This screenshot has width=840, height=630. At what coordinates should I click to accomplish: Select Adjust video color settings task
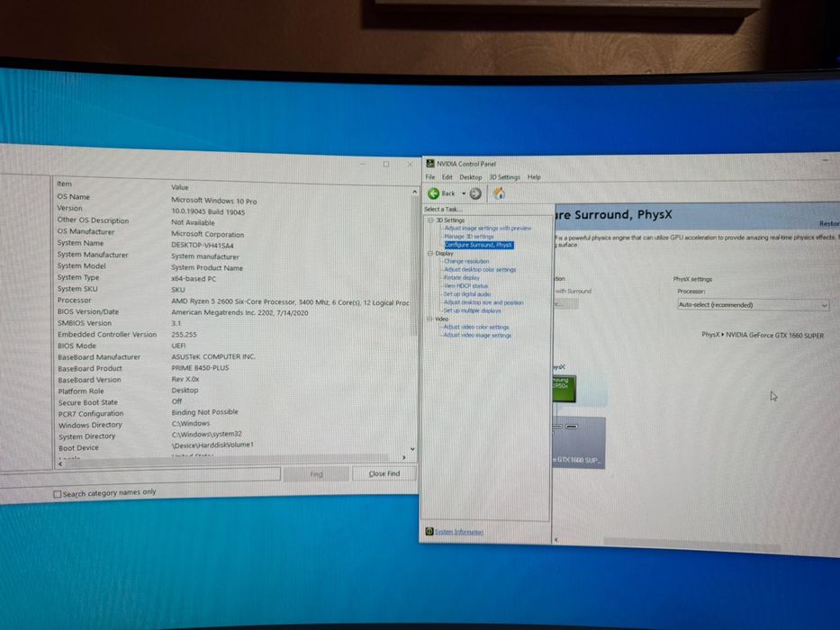tap(475, 327)
